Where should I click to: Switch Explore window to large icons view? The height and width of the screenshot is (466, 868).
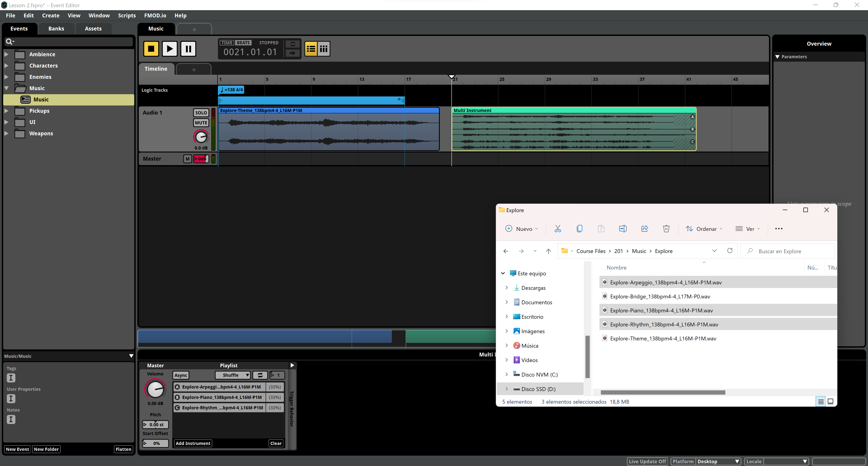tap(831, 401)
